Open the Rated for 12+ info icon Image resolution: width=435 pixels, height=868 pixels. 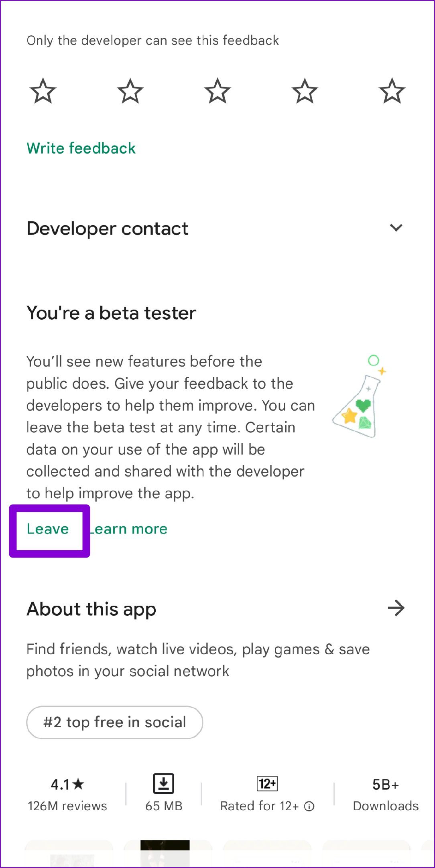(x=309, y=806)
